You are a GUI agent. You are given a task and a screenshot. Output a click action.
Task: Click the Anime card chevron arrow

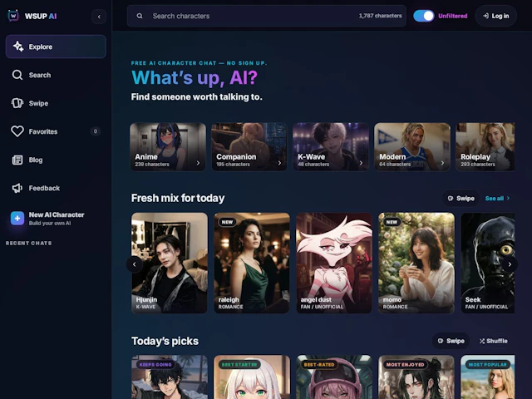198,163
